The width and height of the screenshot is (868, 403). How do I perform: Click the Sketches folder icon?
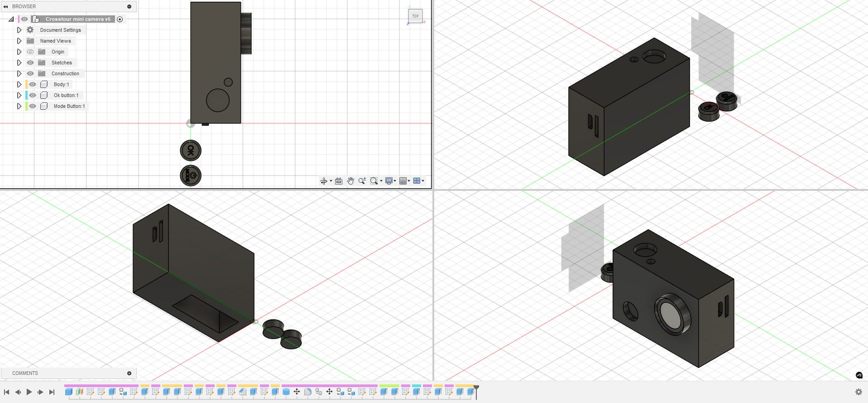42,63
